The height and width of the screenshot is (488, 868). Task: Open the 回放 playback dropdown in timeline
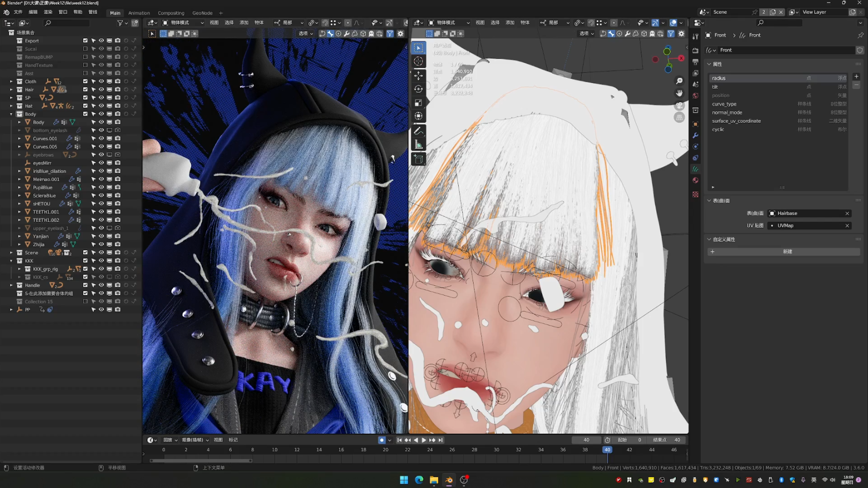pyautogui.click(x=169, y=440)
